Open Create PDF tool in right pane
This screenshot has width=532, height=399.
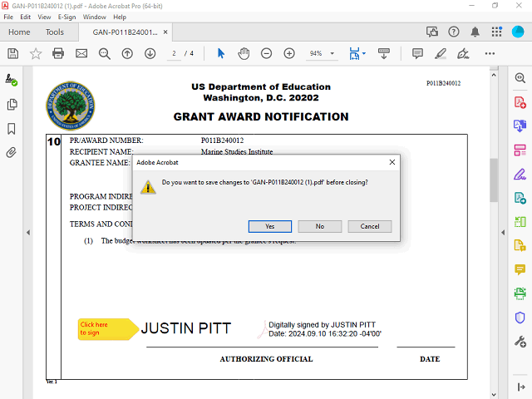[520, 102]
